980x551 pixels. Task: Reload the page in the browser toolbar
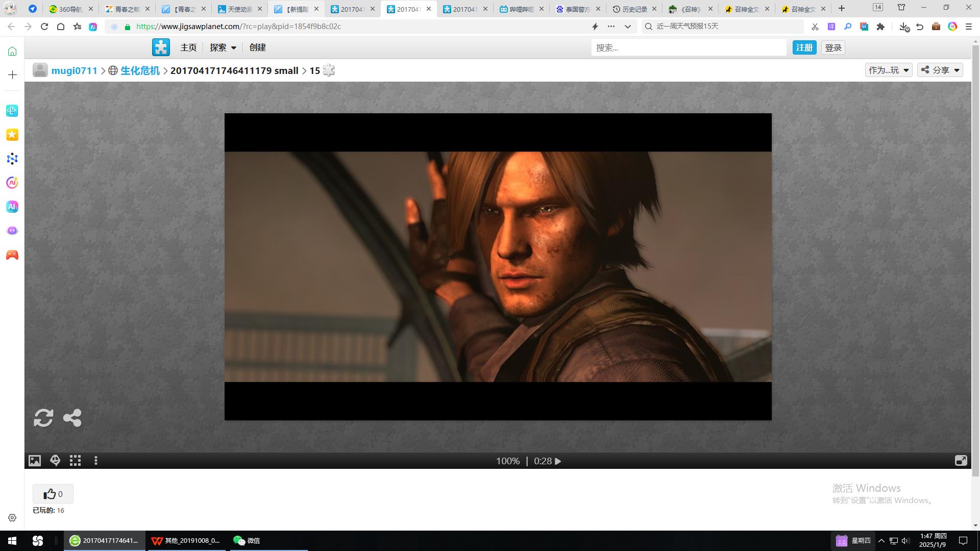click(44, 27)
